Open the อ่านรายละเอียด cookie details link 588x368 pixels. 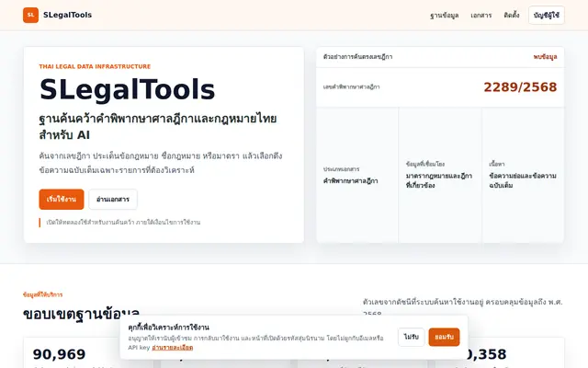(x=173, y=348)
